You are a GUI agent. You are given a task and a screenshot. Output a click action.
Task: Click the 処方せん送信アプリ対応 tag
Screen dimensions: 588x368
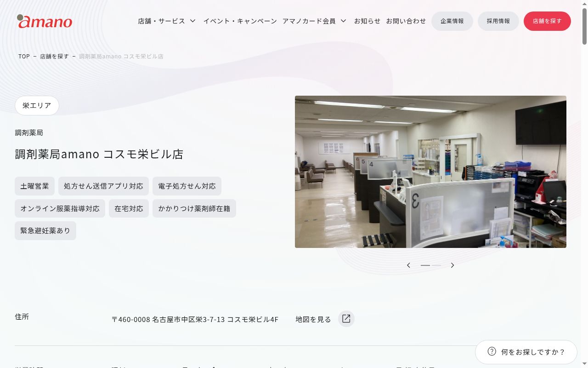click(x=103, y=186)
